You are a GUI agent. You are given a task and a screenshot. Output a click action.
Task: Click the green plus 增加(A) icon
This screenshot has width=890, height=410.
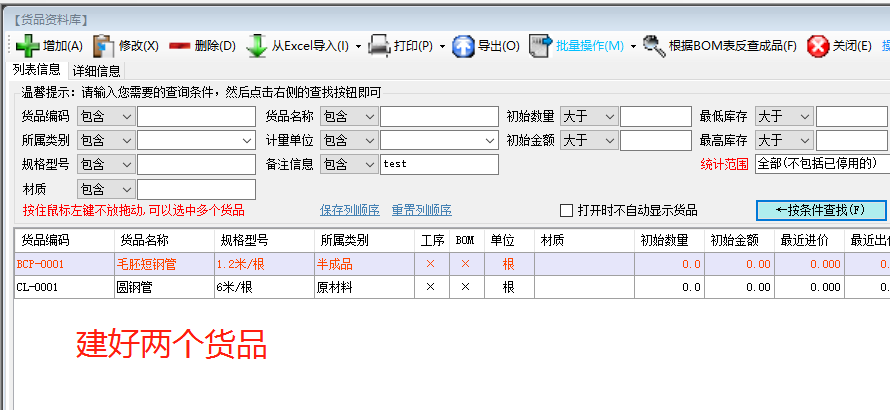coord(27,45)
